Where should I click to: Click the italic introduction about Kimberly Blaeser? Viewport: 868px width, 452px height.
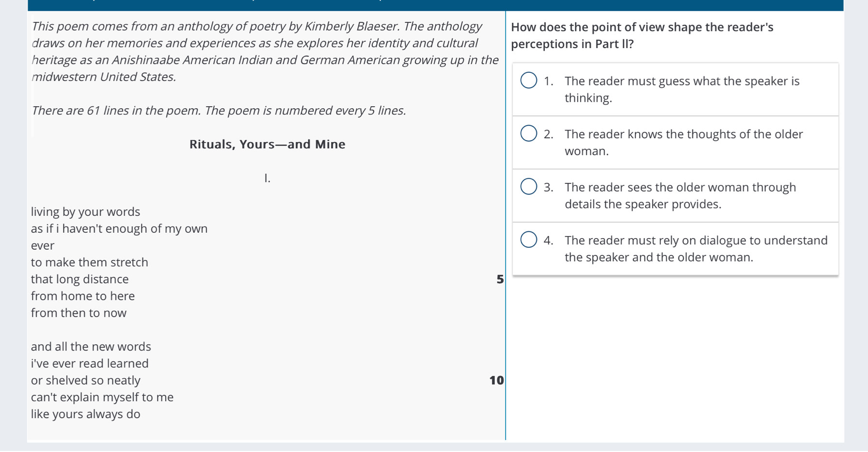point(265,51)
